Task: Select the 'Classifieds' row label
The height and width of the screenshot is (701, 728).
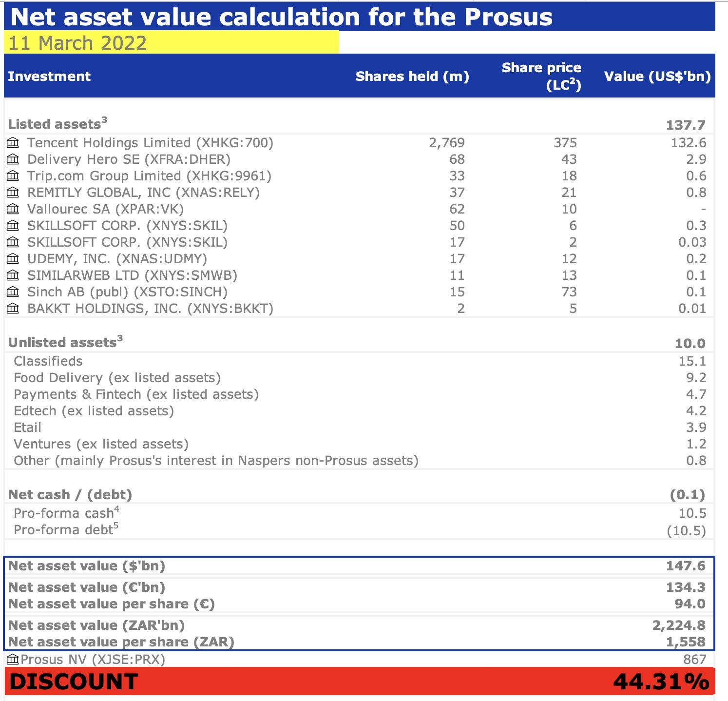Action: pyautogui.click(x=48, y=361)
